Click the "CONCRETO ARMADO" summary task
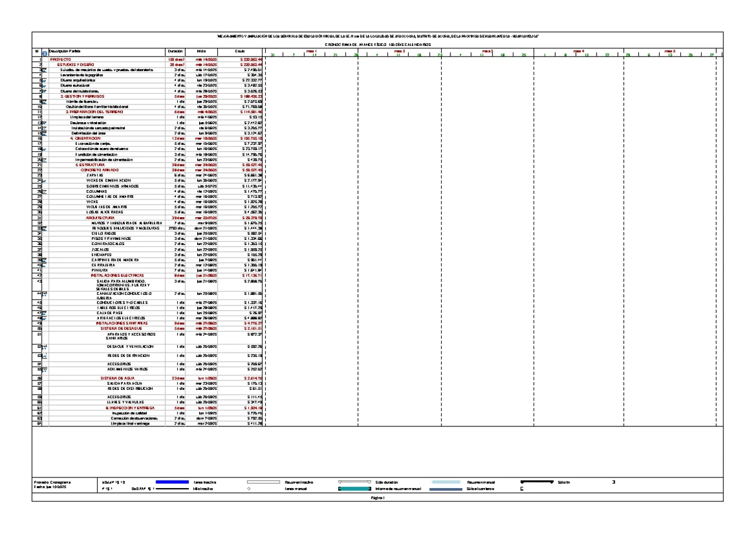 100,170
